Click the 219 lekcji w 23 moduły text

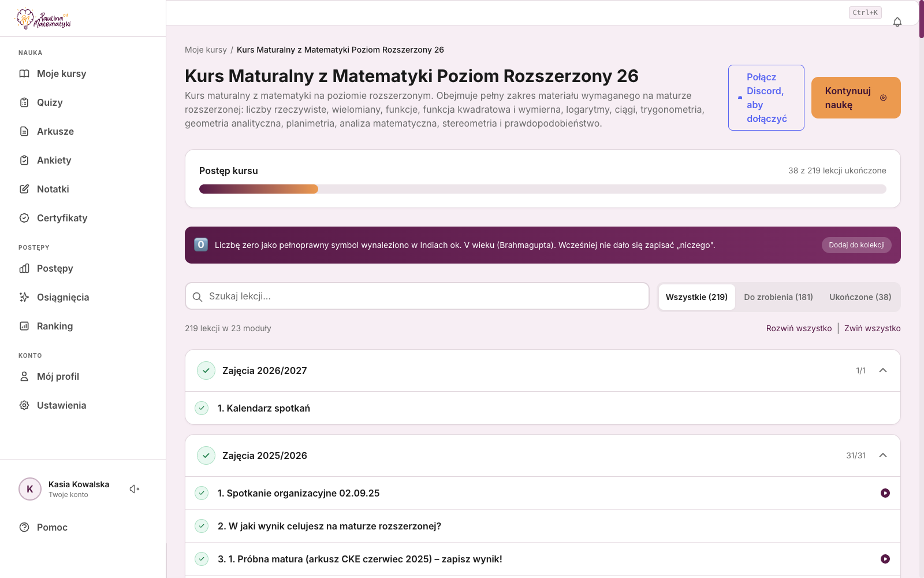pyautogui.click(x=228, y=328)
